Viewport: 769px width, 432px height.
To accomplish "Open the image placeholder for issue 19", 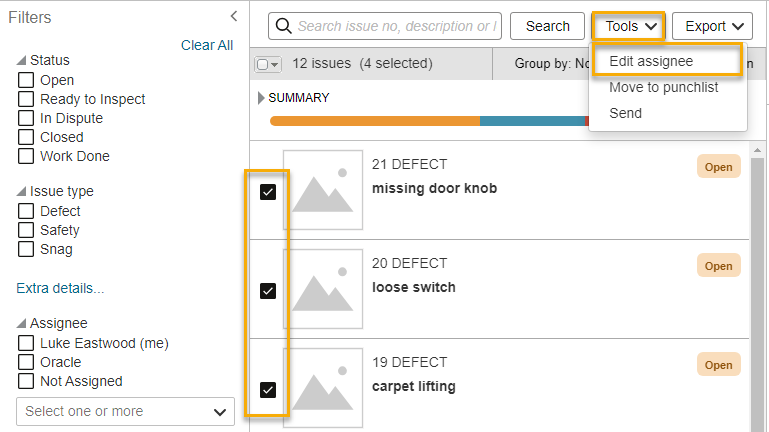I will click(323, 388).
